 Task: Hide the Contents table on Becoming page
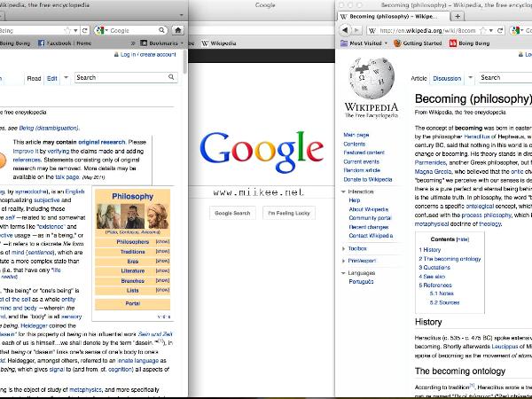[x=463, y=239]
